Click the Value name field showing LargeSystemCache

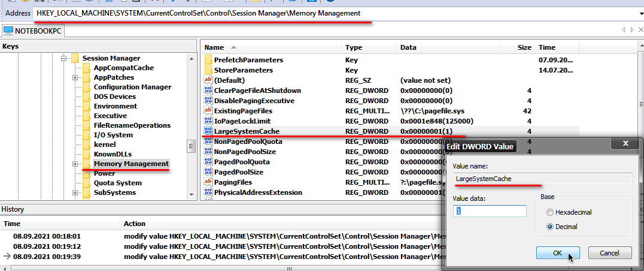(542, 179)
